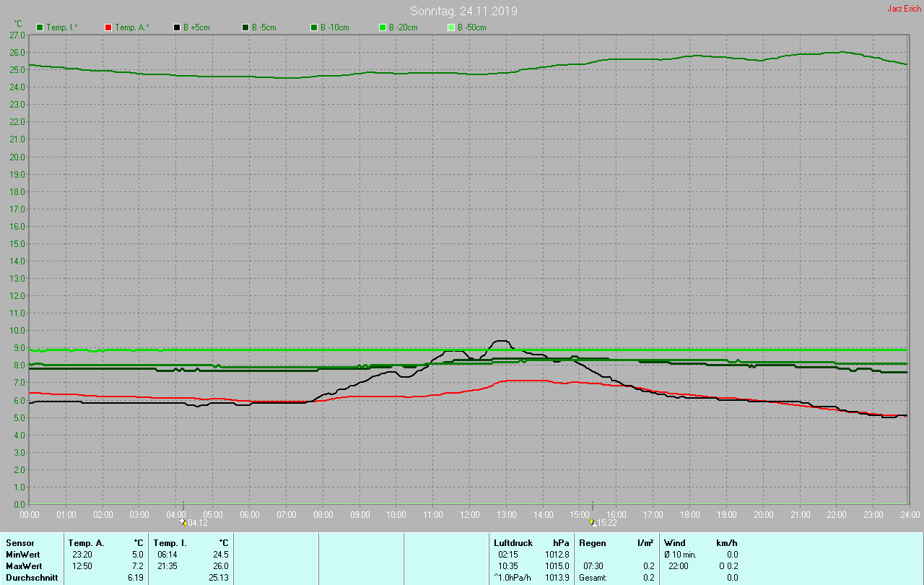
Task: Click Temp. A. maximum time '12:50'
Action: 82,565
